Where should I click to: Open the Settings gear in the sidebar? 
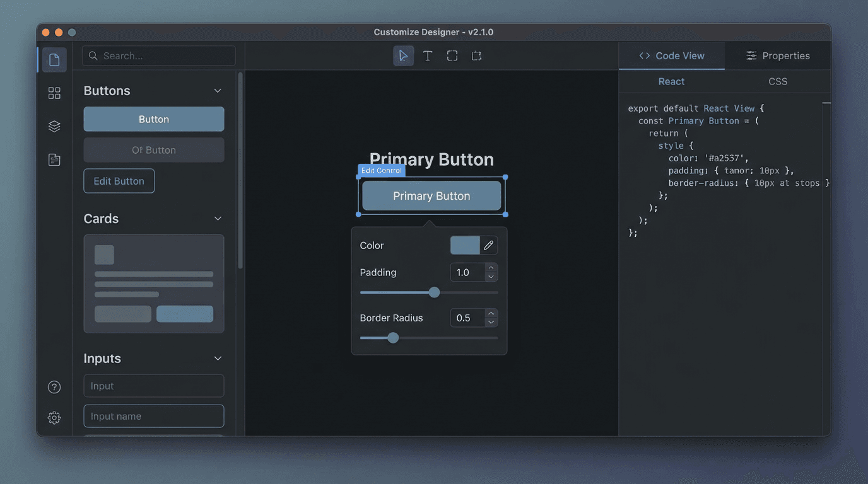[x=54, y=417]
